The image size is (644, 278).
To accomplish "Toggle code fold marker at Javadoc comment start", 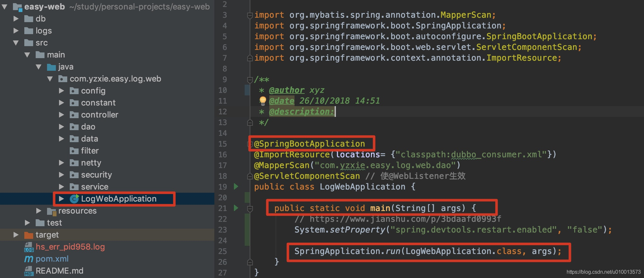I will point(250,80).
